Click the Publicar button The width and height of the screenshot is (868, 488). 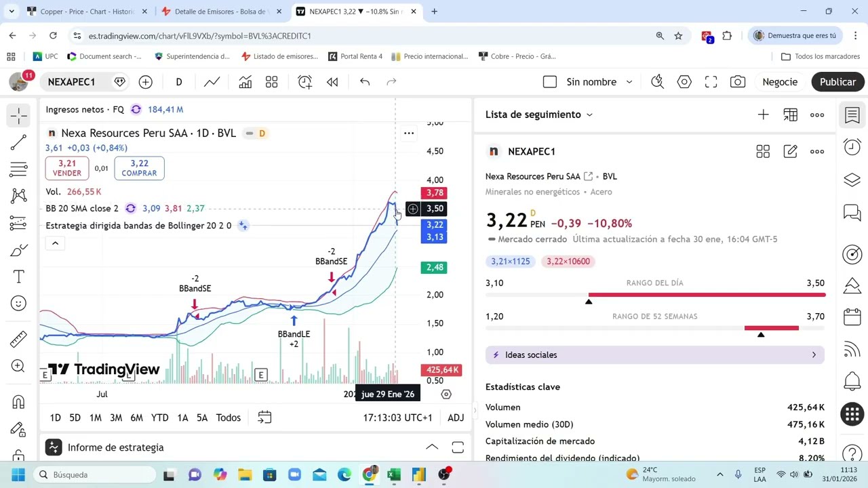click(x=837, y=82)
